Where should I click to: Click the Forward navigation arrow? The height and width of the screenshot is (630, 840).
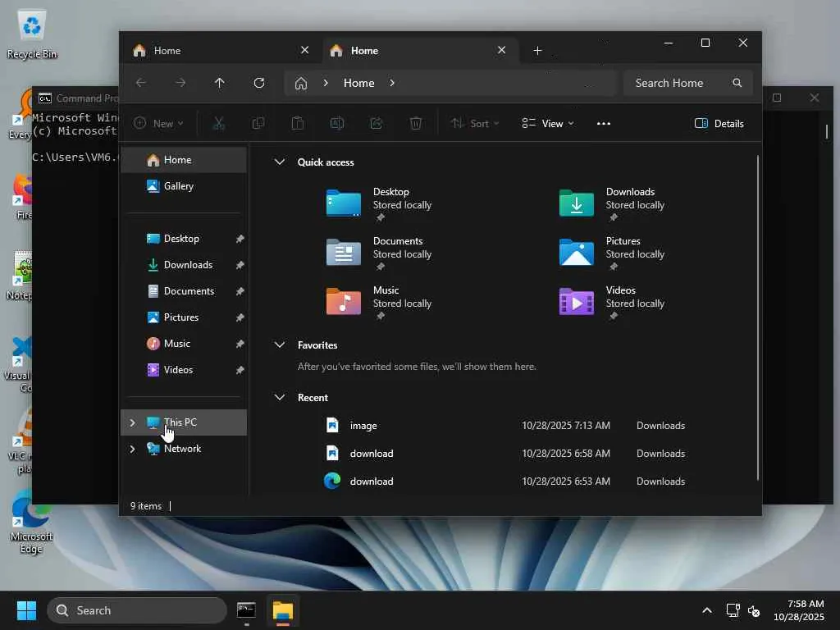point(180,83)
